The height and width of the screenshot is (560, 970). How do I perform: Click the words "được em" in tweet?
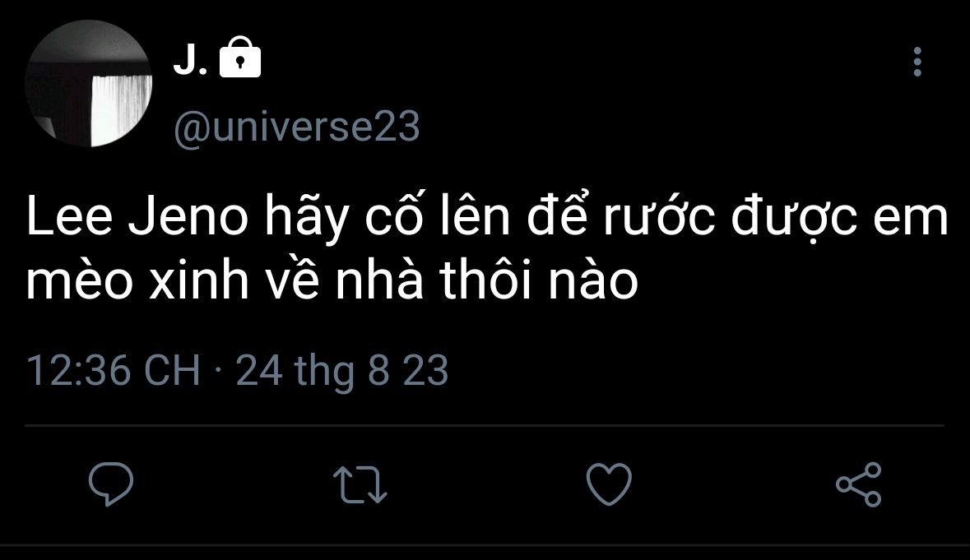[839, 218]
